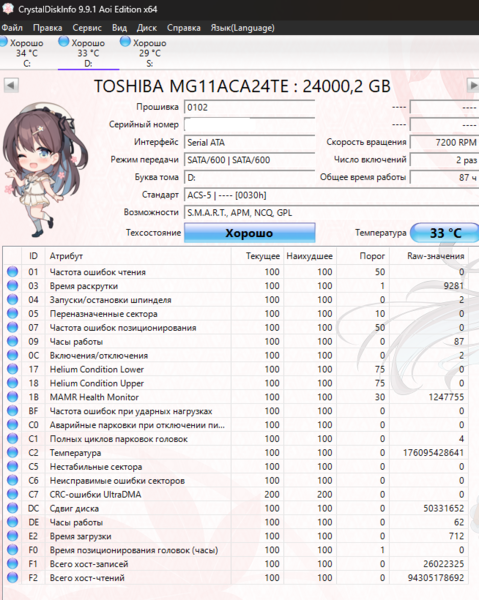
Task: Click the Raw-значения column header
Action: [x=430, y=256]
